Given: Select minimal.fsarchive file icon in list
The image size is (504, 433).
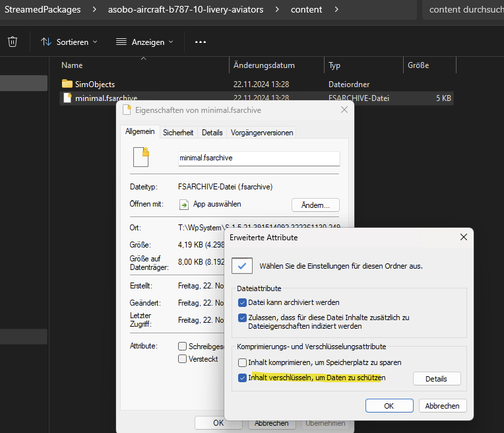Looking at the screenshot, I should coord(67,98).
